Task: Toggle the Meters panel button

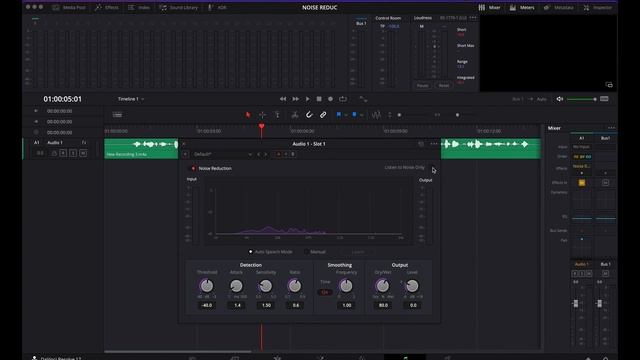Action: point(522,7)
